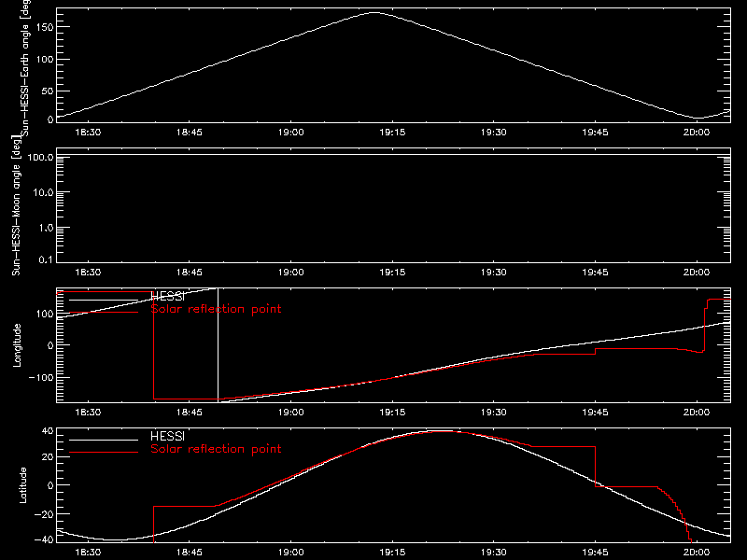
Task: Click 20:00 time label under Earth angle plot
Action: 697,132
